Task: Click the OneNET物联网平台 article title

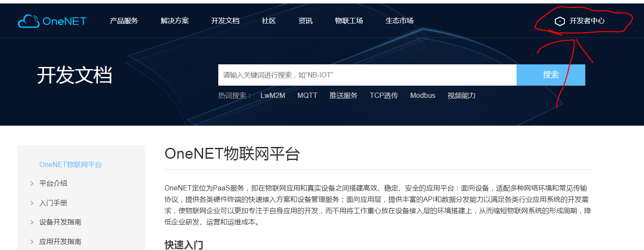Action: point(232,154)
